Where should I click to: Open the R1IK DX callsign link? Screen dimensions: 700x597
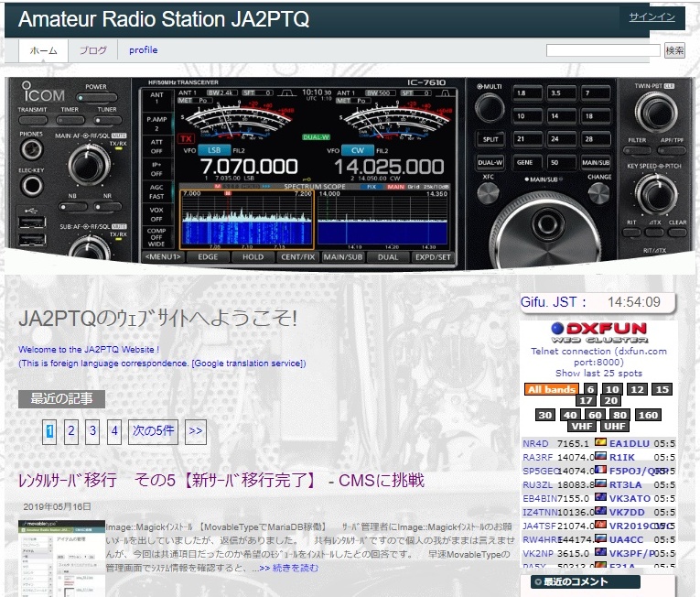(x=622, y=457)
